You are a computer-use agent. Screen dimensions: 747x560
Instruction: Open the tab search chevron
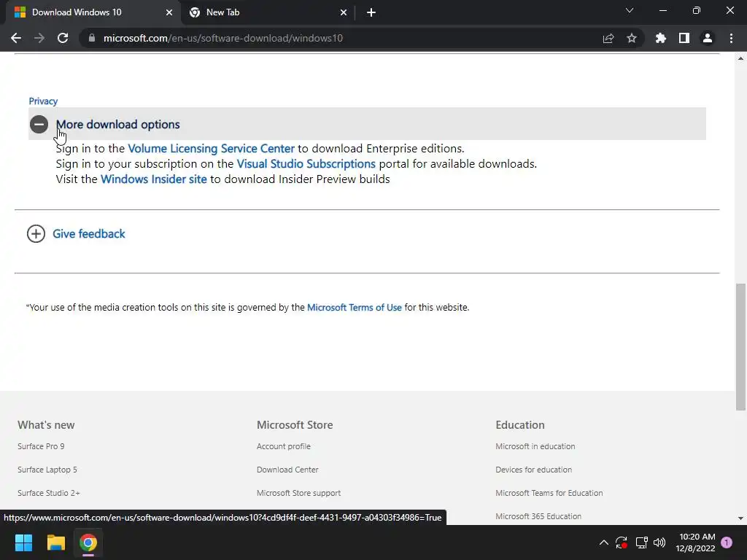coord(630,10)
